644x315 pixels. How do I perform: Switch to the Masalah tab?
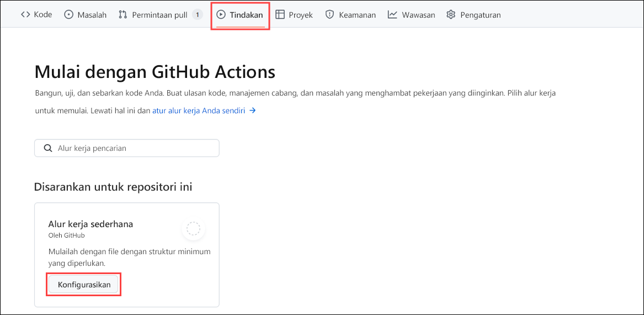[86, 15]
